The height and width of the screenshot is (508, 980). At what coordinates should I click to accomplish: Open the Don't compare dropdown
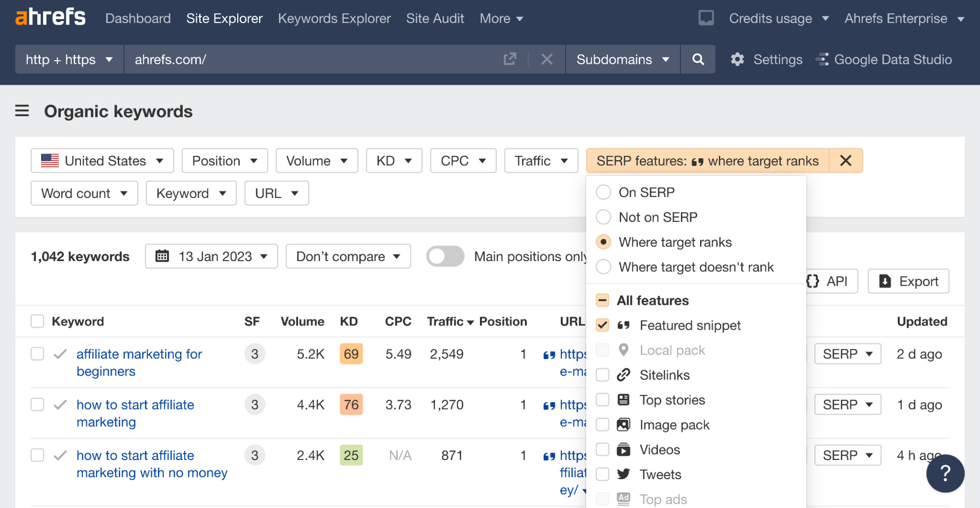(x=348, y=256)
